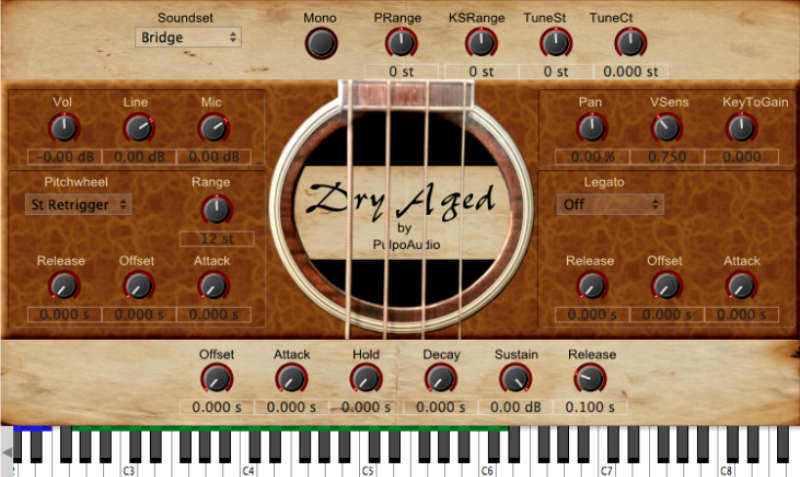Screen dimensions: 800x477
Task: Expand the Pitchwheel mode dropdown
Action: point(78,204)
